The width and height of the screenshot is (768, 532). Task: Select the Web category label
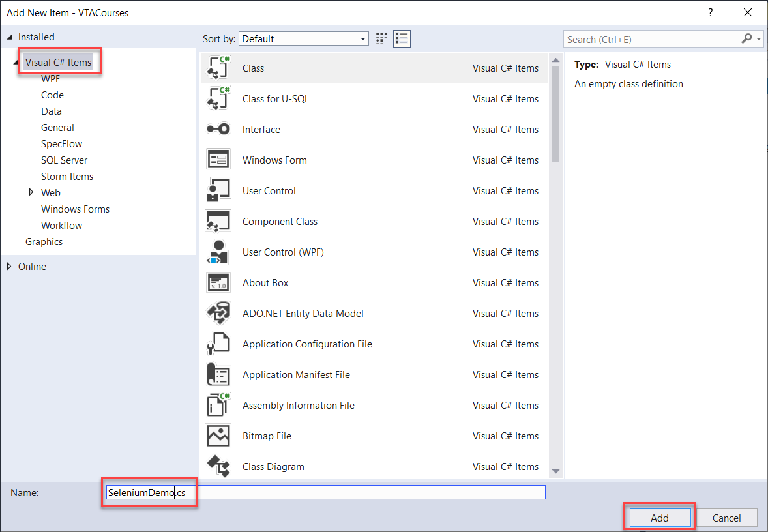(51, 192)
